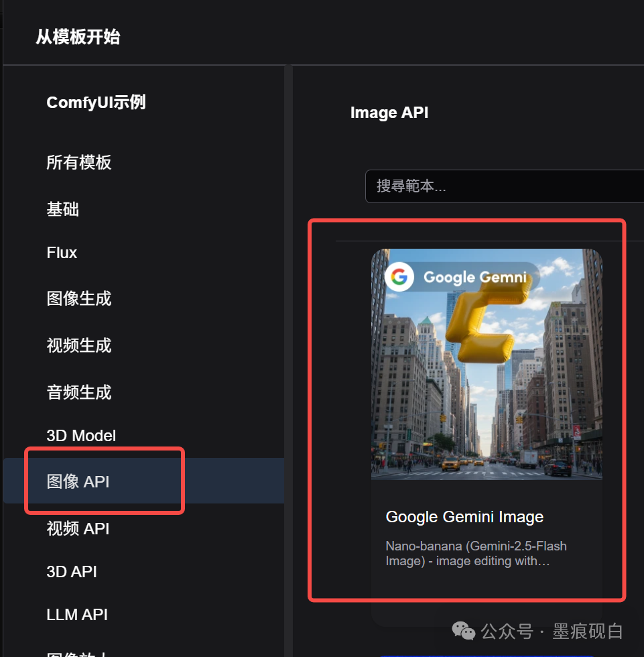The image size is (644, 657).
Task: Click the ComfyUI示例 section heading
Action: coord(96,102)
